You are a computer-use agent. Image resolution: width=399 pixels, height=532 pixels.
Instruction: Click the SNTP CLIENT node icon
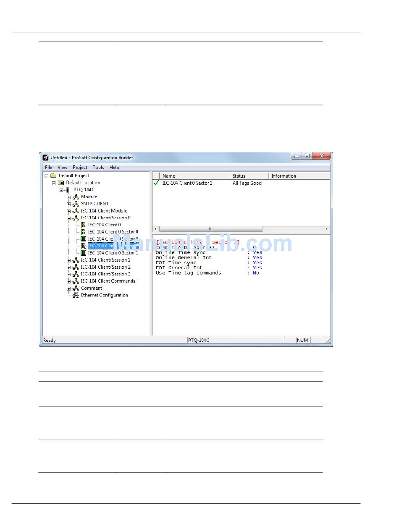[x=76, y=204]
